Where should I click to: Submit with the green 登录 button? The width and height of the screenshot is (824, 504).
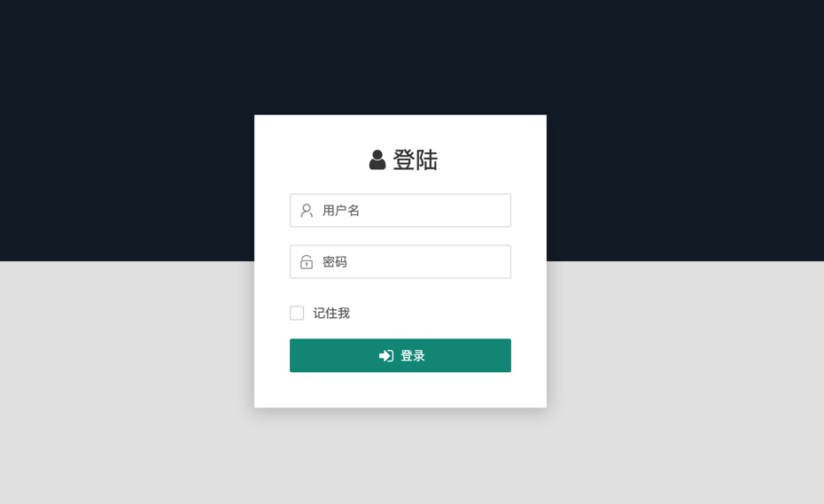click(x=400, y=355)
